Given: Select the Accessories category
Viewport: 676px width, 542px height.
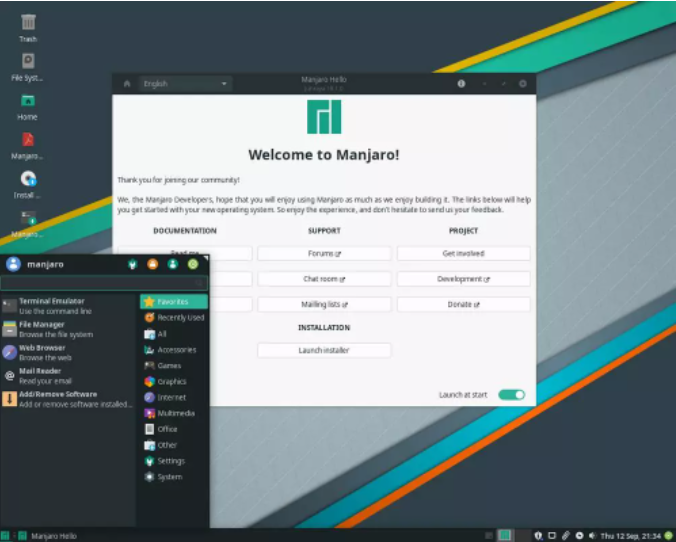Looking at the screenshot, I should 174,350.
